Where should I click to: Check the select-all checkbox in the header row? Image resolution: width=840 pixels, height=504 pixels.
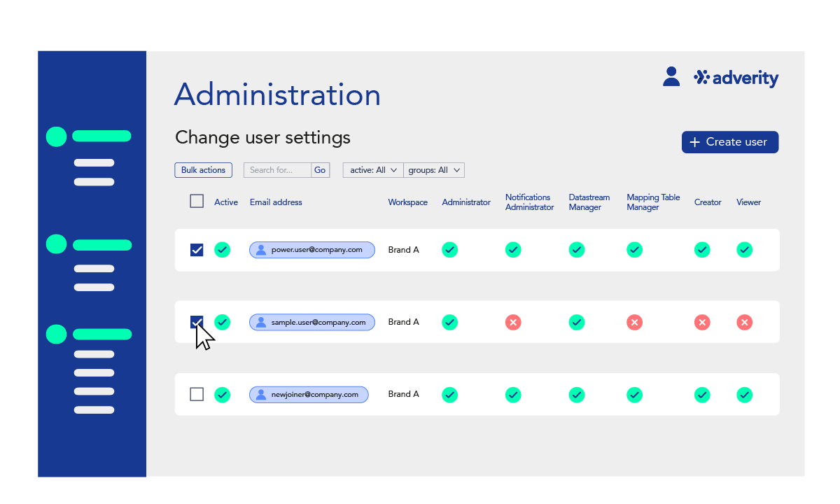point(197,201)
